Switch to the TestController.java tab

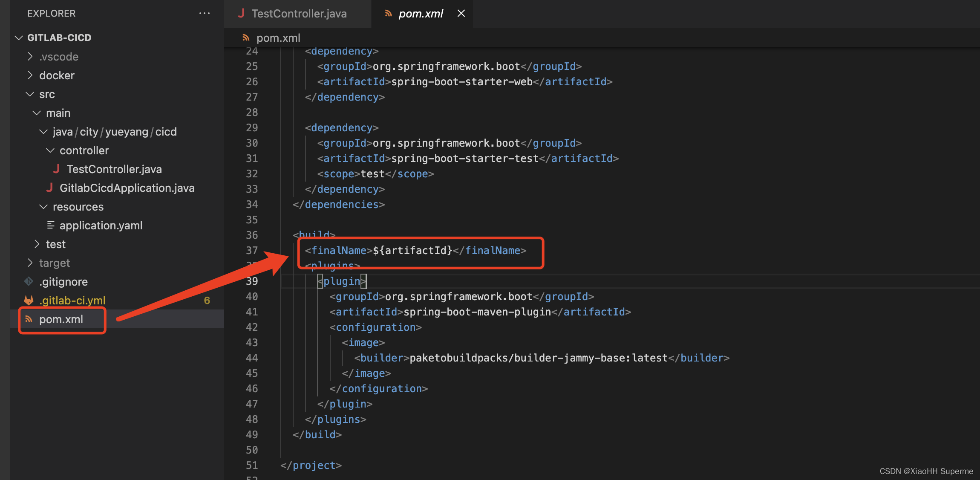(x=299, y=14)
